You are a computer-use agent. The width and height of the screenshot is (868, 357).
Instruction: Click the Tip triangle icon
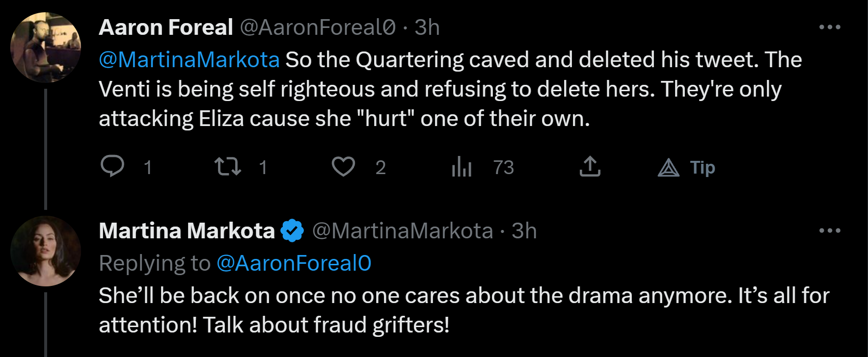pyautogui.click(x=669, y=168)
